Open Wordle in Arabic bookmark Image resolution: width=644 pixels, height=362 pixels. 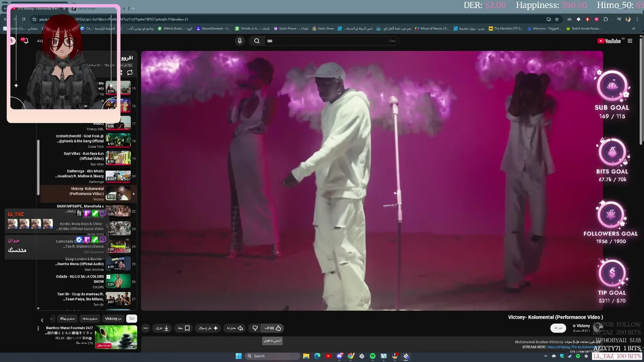[x=252, y=29]
